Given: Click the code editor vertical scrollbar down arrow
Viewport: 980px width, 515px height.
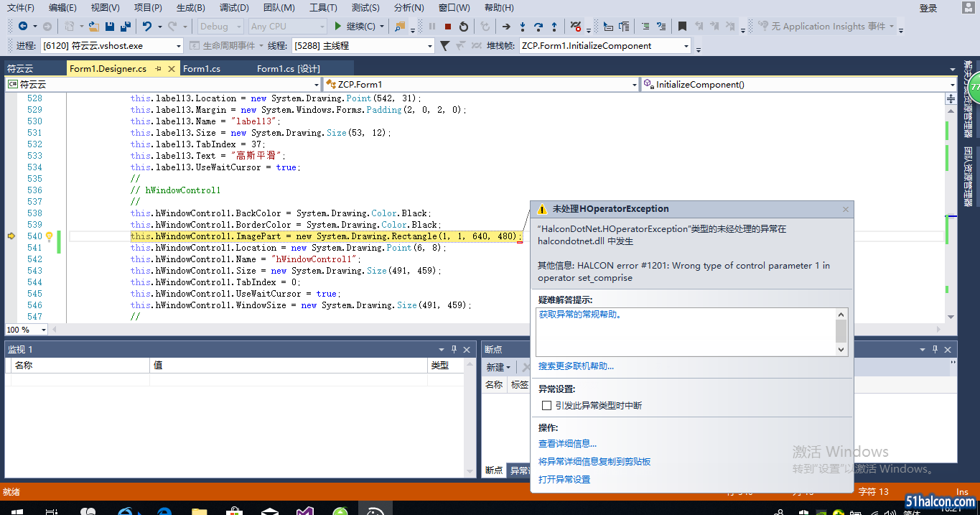Looking at the screenshot, I should (x=951, y=317).
